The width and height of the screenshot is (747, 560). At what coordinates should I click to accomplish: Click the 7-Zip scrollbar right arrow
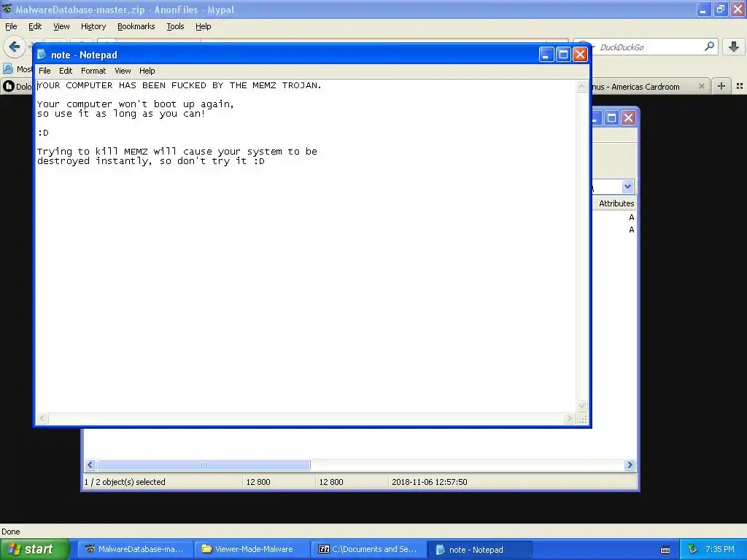(630, 464)
